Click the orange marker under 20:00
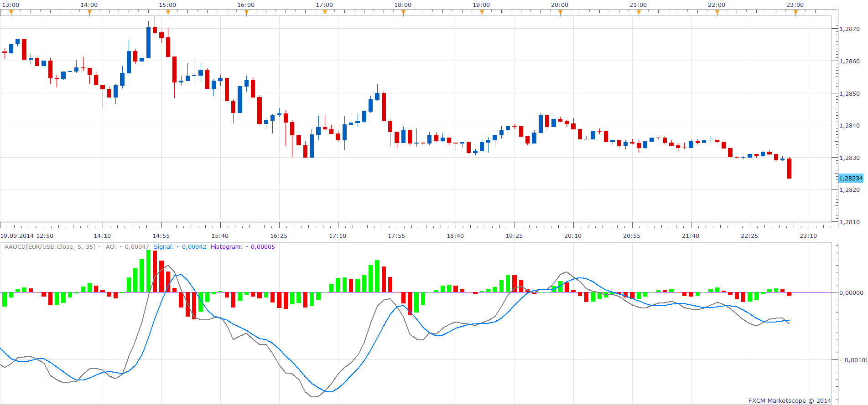The height and width of the screenshot is (405, 868). tap(560, 13)
